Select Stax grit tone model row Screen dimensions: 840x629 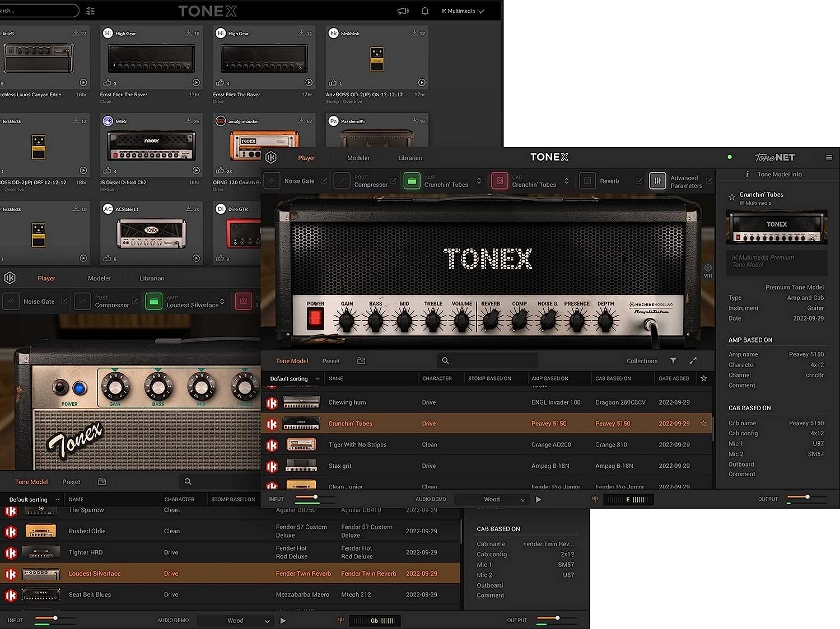487,466
